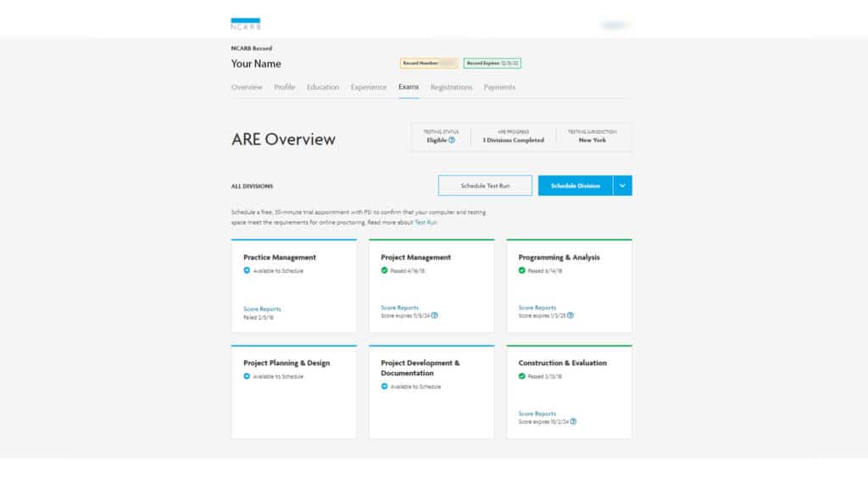This screenshot has width=868, height=488.
Task: Click the '3 Divisions Completed' progress text
Action: coord(513,140)
